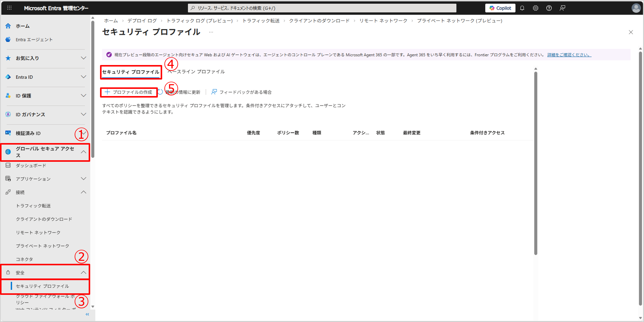This screenshot has height=322, width=644.
Task: Open the user account avatar
Action: [636, 8]
